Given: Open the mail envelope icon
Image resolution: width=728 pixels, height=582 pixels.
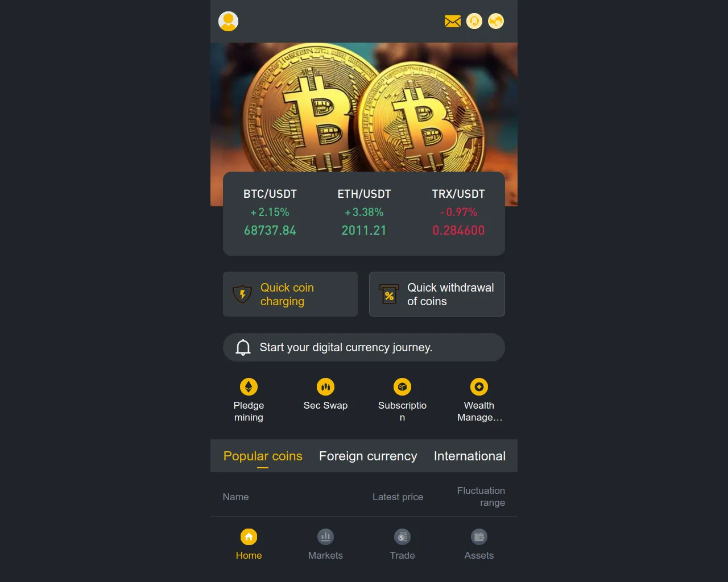Looking at the screenshot, I should (x=453, y=22).
